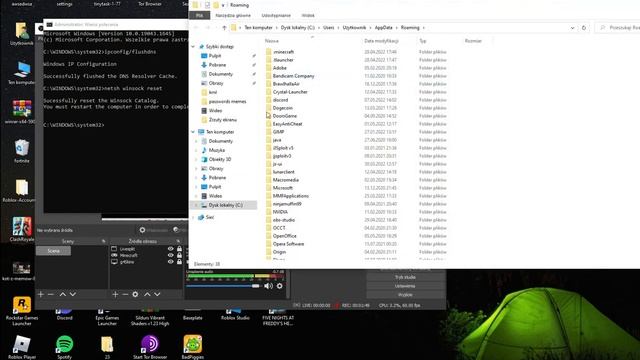Open the WinRAR installer desktop icon
The image size is (640, 360).
click(x=21, y=112)
